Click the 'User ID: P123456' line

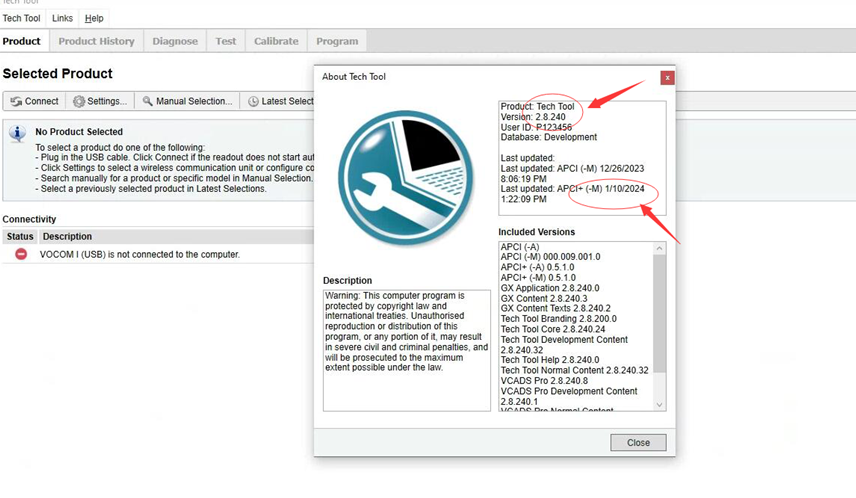pos(536,127)
